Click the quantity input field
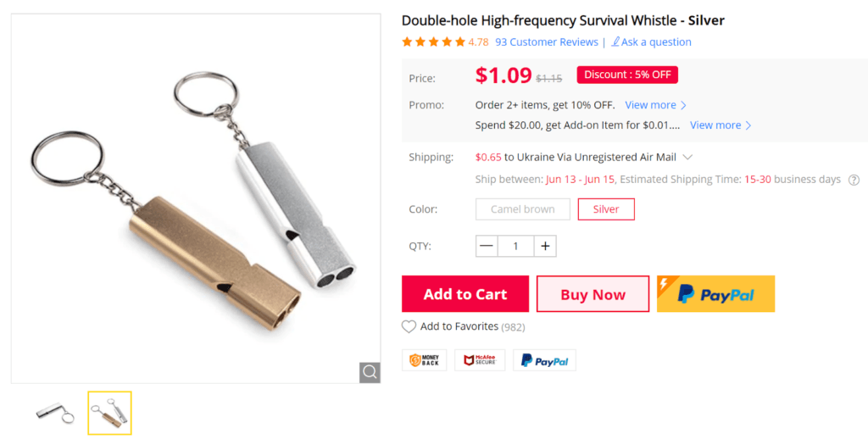 (516, 247)
